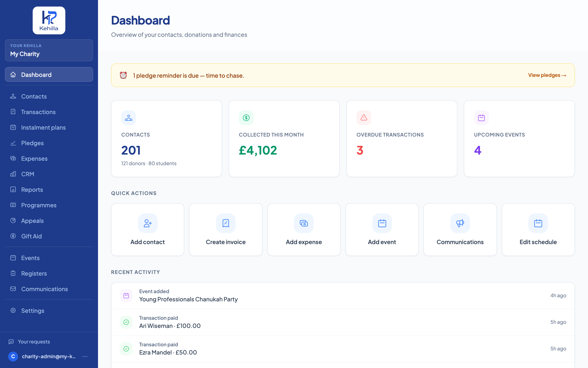Screen dimensions: 588x368
Task: Click the sidebar Communications envelope icon
Action: 13,289
